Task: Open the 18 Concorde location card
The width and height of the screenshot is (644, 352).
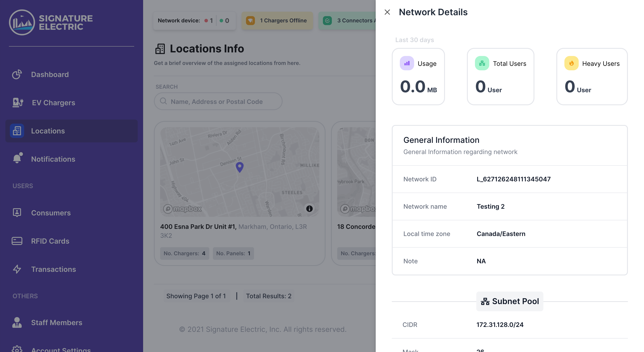Action: [x=354, y=193]
